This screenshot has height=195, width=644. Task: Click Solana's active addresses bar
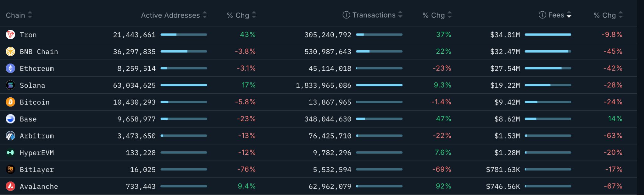point(184,85)
